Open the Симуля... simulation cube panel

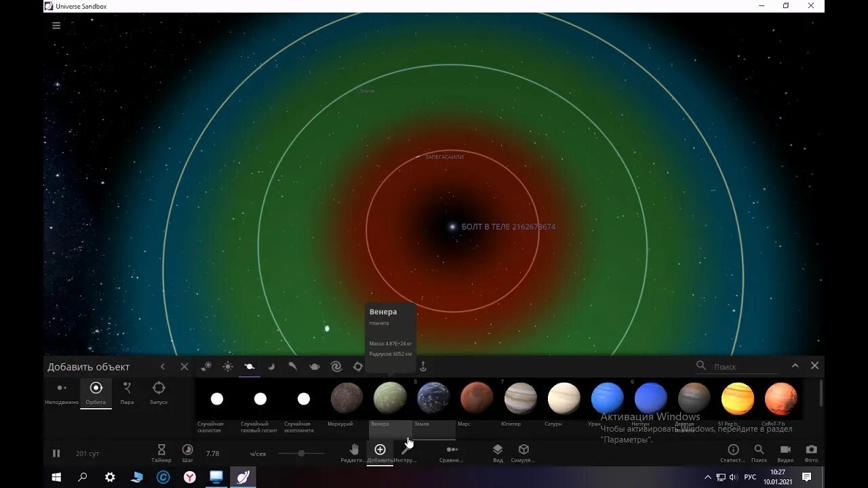[x=524, y=453]
